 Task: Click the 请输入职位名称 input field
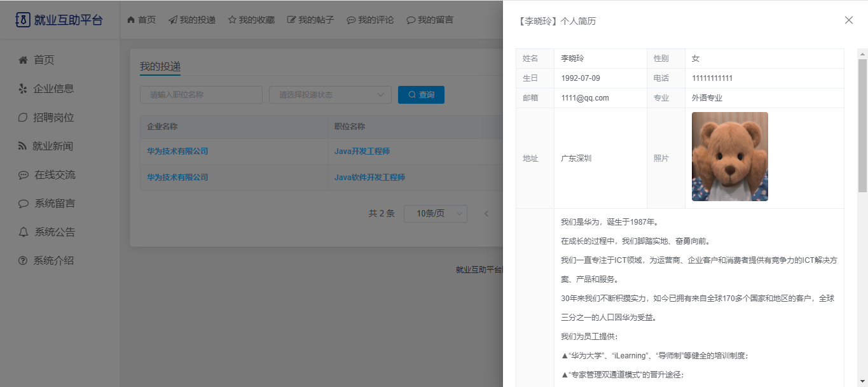201,95
